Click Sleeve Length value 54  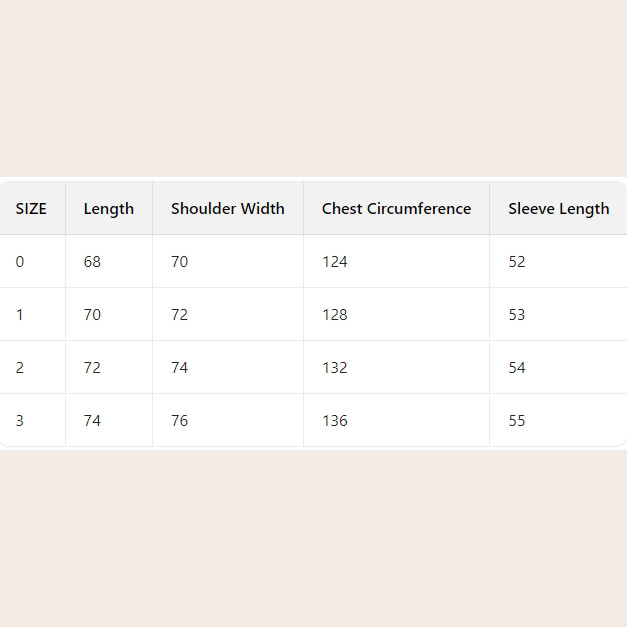[x=516, y=368]
